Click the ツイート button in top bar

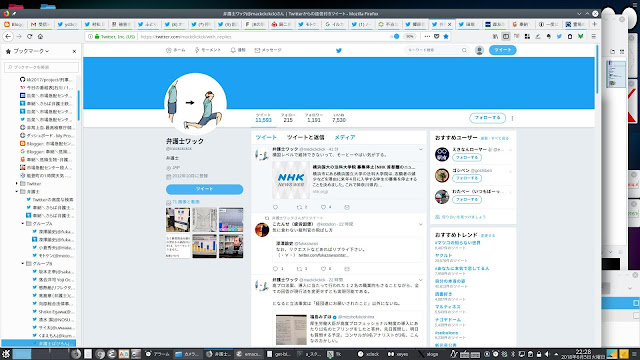[x=502, y=50]
